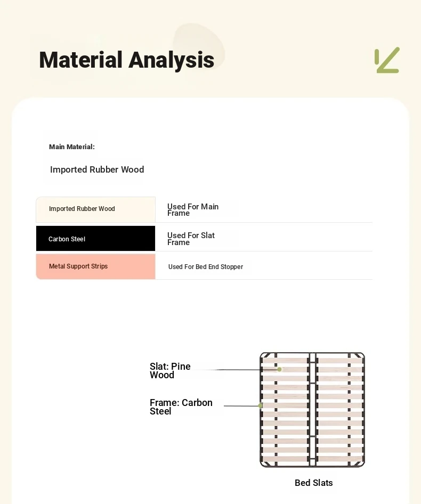
Task: Click the Bed Slats caption
Action: (x=313, y=483)
